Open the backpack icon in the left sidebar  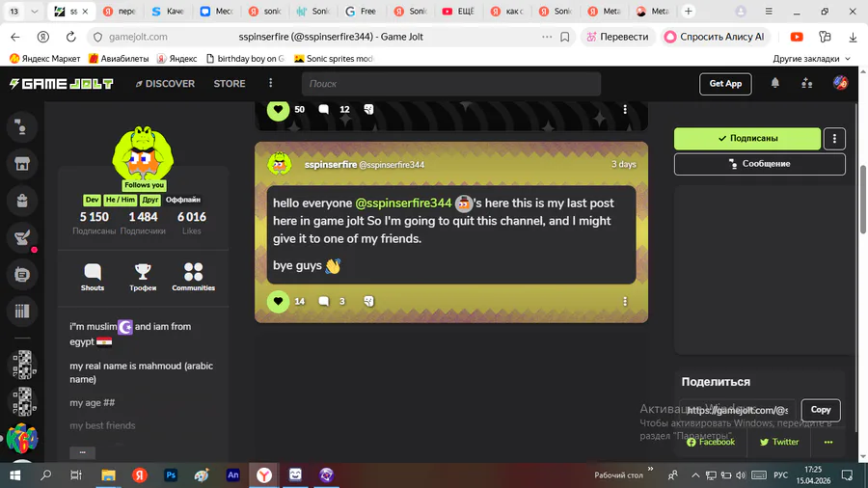[x=22, y=201]
